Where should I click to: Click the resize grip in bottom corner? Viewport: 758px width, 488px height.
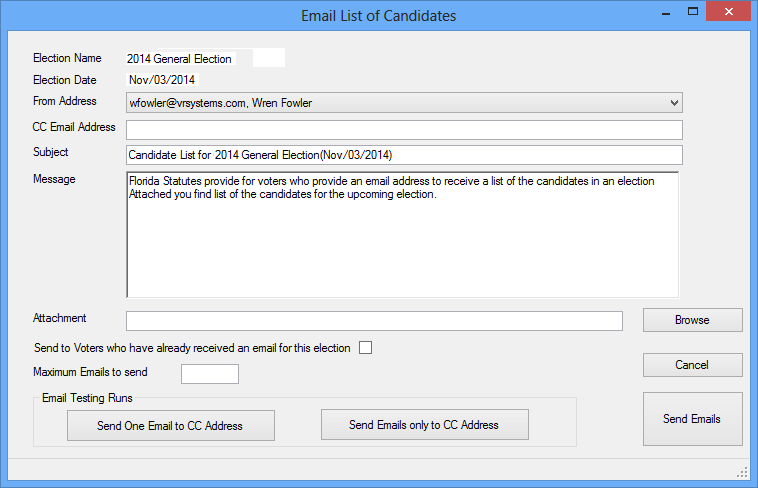click(x=742, y=473)
